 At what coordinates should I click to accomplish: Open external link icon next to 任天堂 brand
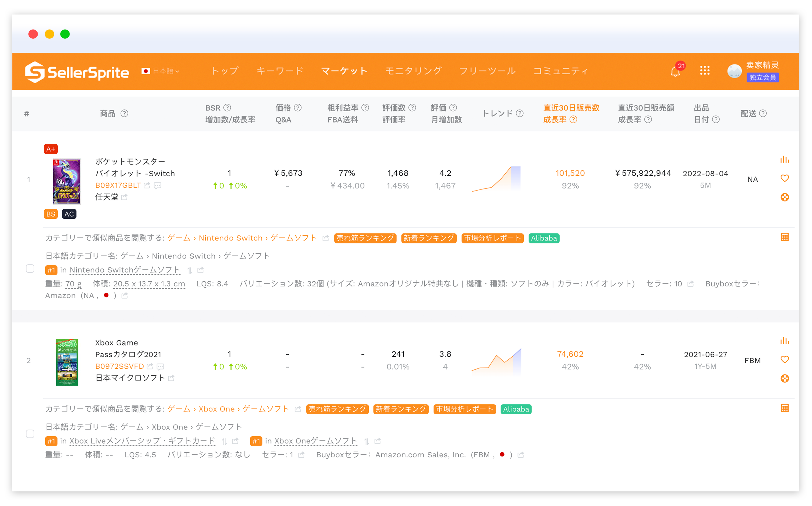pyautogui.click(x=124, y=197)
